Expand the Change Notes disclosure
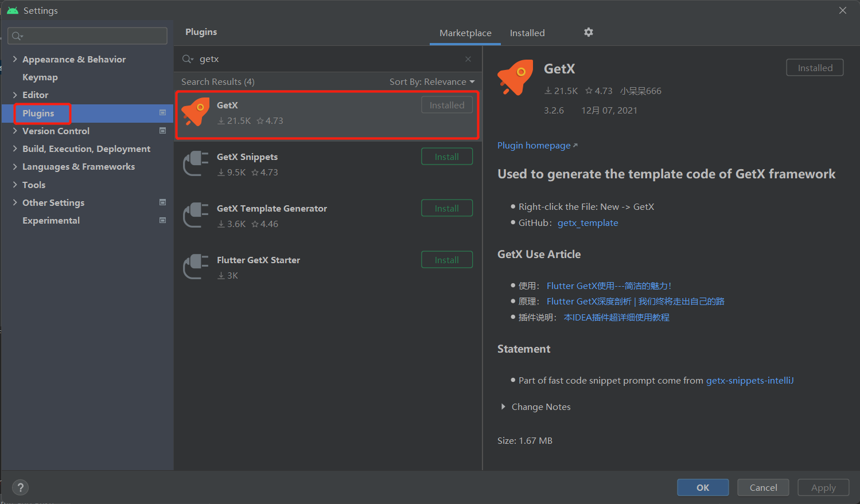The image size is (860, 504). pyautogui.click(x=503, y=407)
